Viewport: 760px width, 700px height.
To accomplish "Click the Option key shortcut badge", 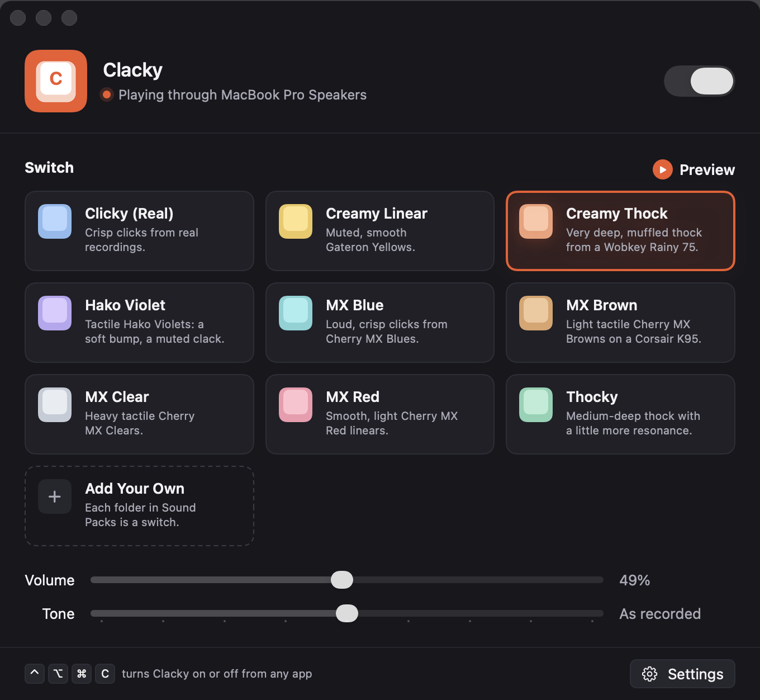I will [x=58, y=674].
